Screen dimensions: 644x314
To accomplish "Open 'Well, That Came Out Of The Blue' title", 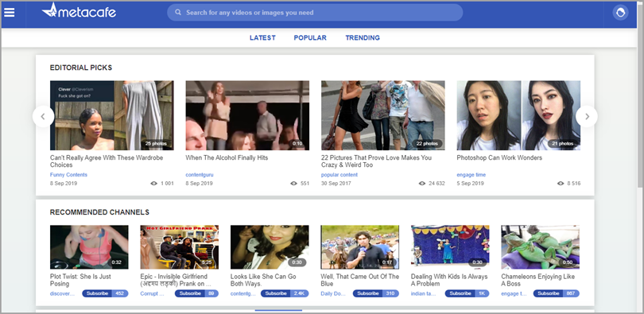I will tap(360, 281).
